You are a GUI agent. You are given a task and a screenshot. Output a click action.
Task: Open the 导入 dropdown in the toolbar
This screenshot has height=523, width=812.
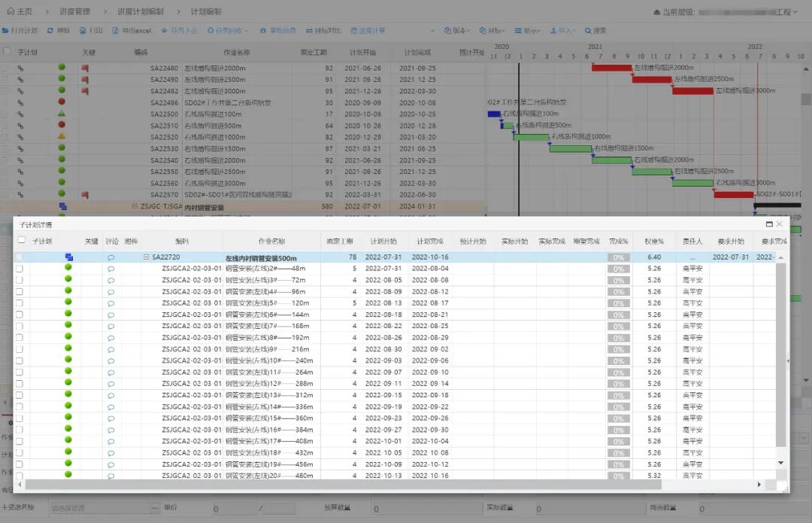pos(563,31)
